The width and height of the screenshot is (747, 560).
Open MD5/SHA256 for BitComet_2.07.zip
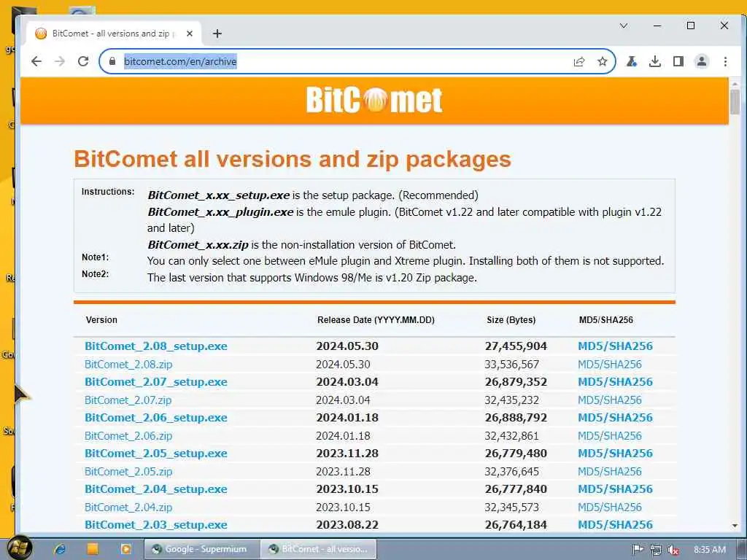[610, 400]
